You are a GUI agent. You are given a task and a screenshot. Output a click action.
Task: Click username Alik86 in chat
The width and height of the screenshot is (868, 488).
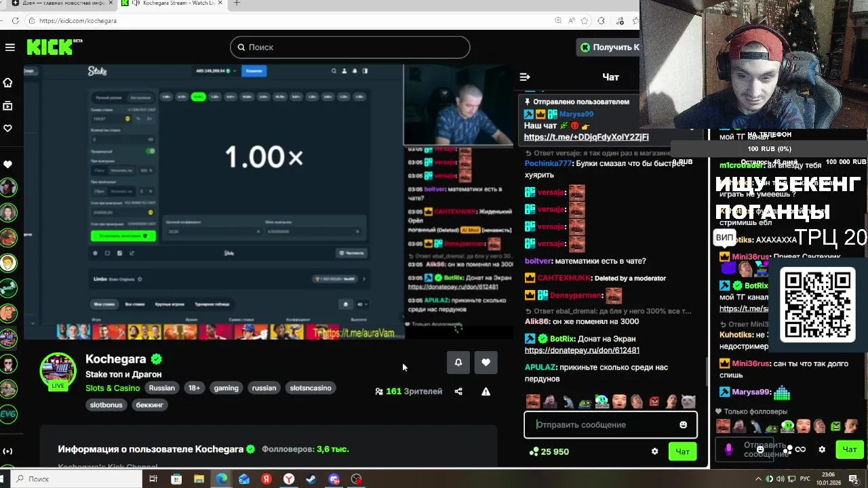pyautogui.click(x=536, y=322)
